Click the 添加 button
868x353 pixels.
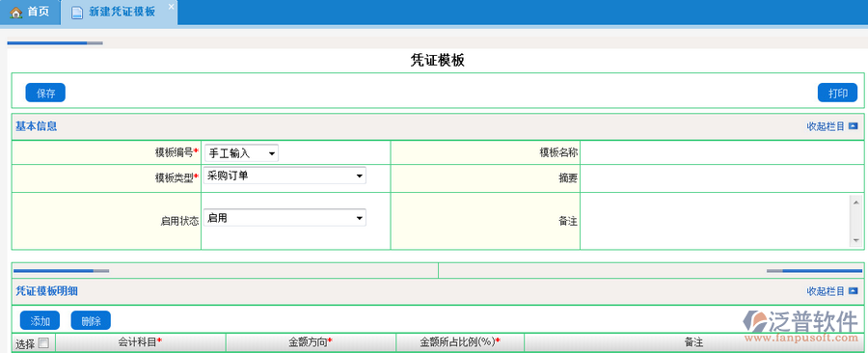click(x=40, y=320)
